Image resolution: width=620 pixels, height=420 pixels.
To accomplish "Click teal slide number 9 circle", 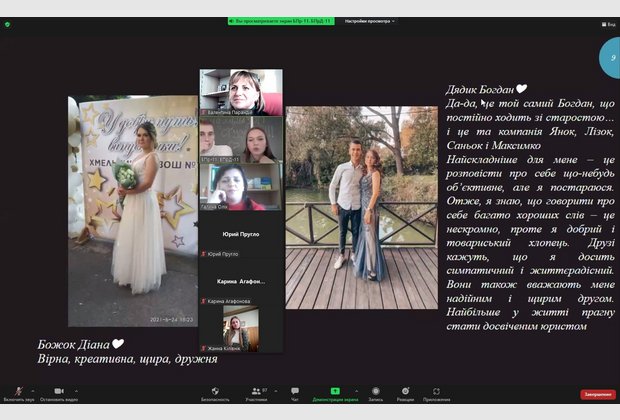I will [x=610, y=59].
